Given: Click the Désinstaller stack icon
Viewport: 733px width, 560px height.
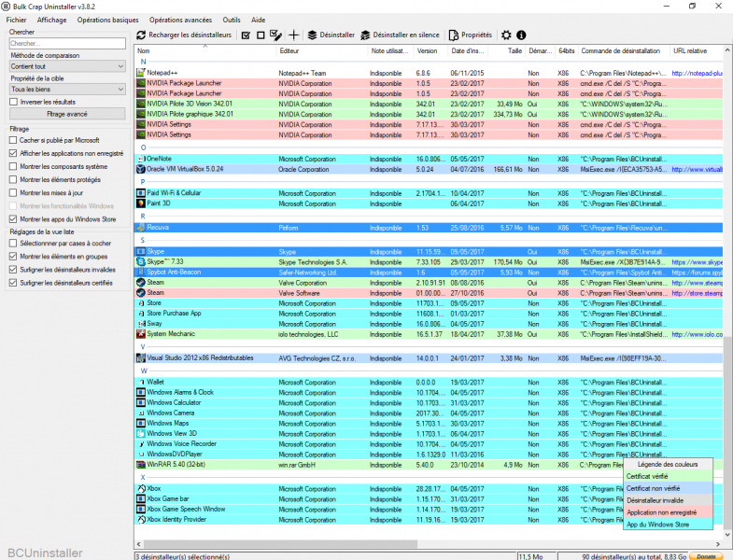Looking at the screenshot, I should (312, 35).
